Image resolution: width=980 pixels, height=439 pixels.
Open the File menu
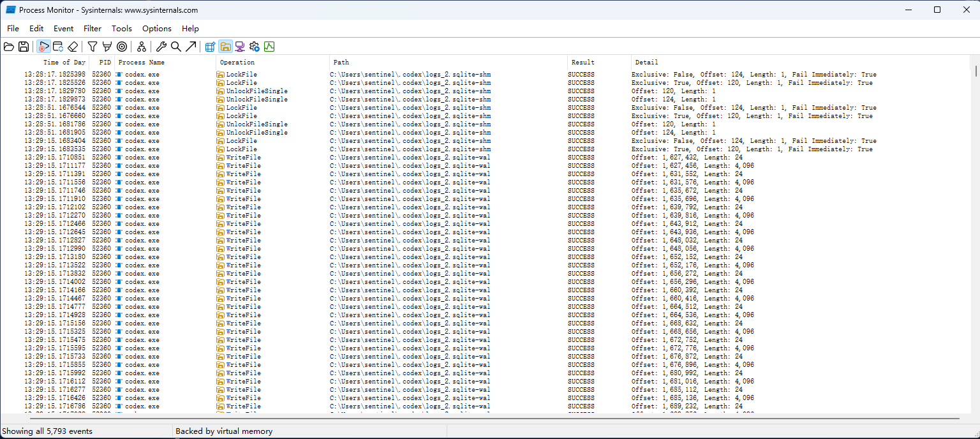click(13, 29)
